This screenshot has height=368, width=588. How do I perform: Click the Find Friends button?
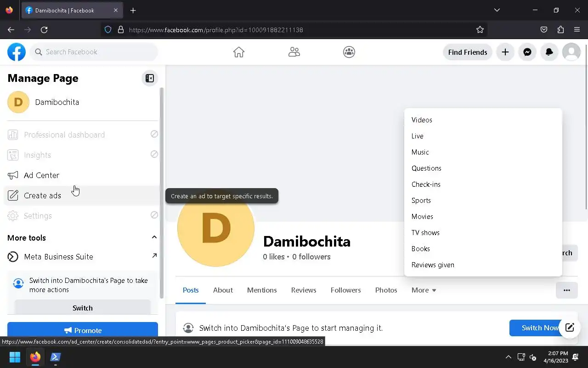[468, 52]
